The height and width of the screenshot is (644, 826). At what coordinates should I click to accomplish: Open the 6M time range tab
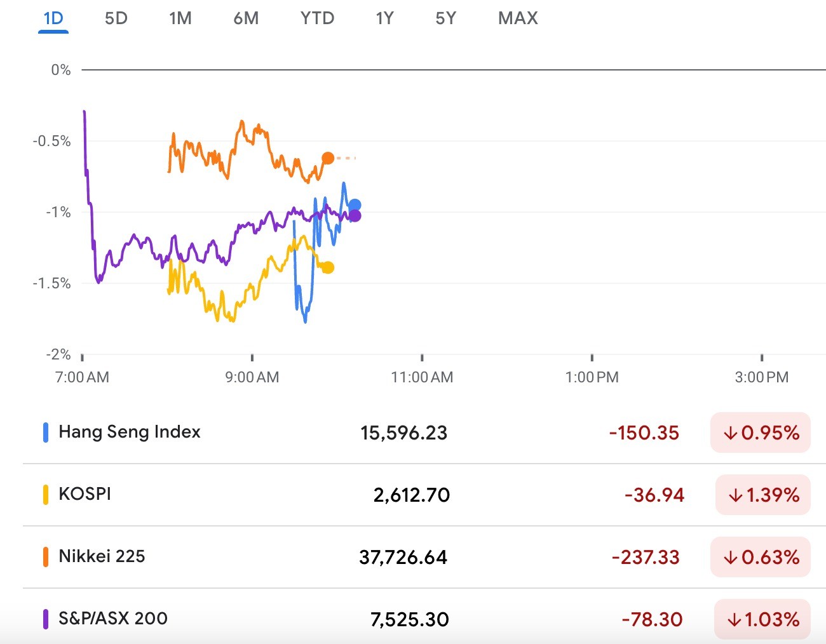click(246, 18)
